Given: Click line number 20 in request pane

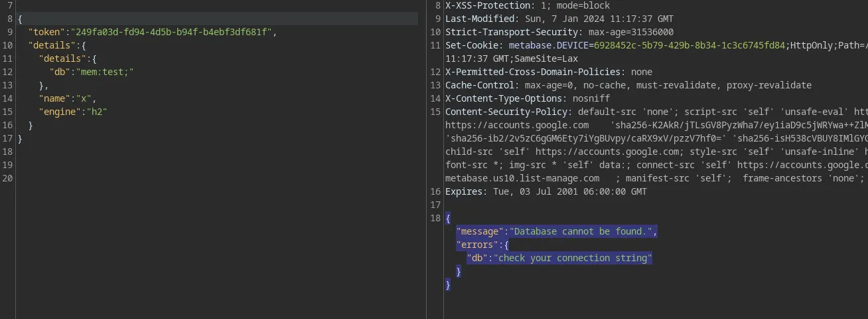Looking at the screenshot, I should tap(7, 178).
